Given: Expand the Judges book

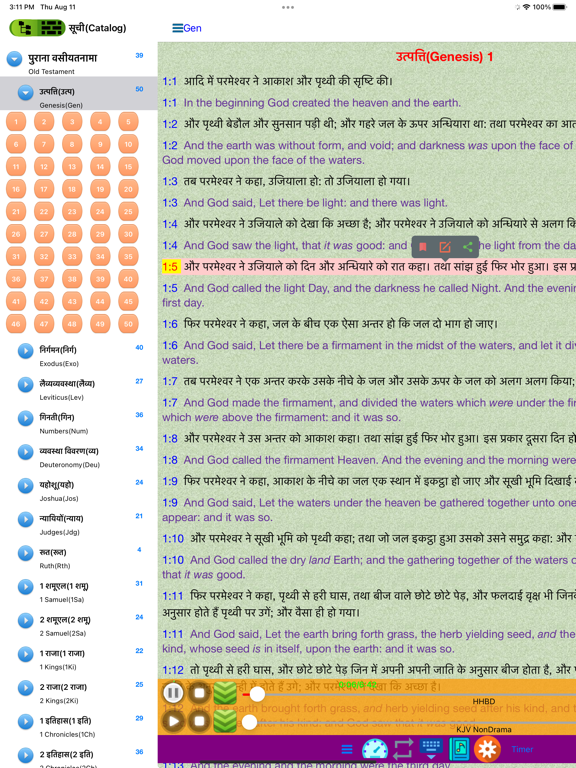Looking at the screenshot, I should pyautogui.click(x=25, y=519).
